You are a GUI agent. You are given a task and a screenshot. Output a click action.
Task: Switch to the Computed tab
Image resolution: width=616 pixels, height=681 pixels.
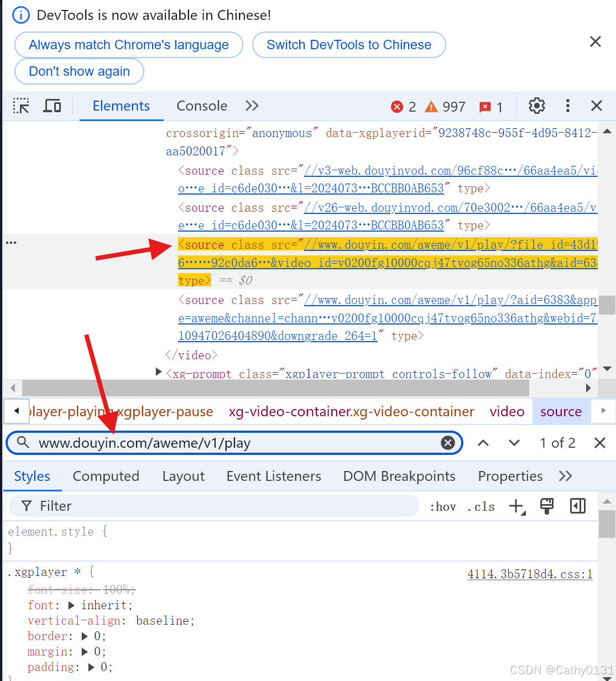[106, 476]
